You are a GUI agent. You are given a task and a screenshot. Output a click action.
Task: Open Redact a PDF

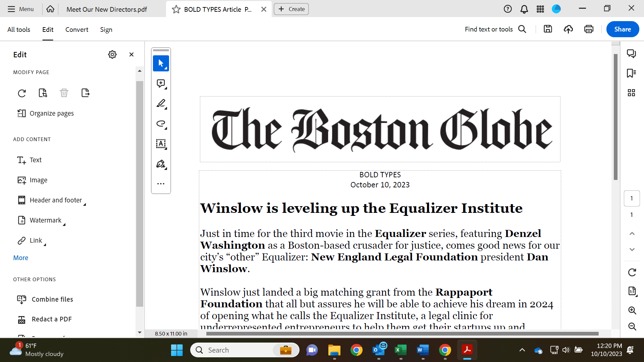pos(44,319)
